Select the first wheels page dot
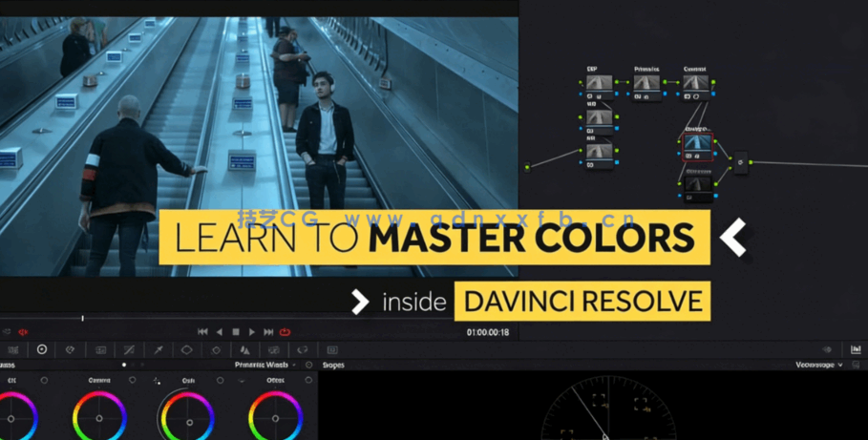 pyautogui.click(x=124, y=365)
